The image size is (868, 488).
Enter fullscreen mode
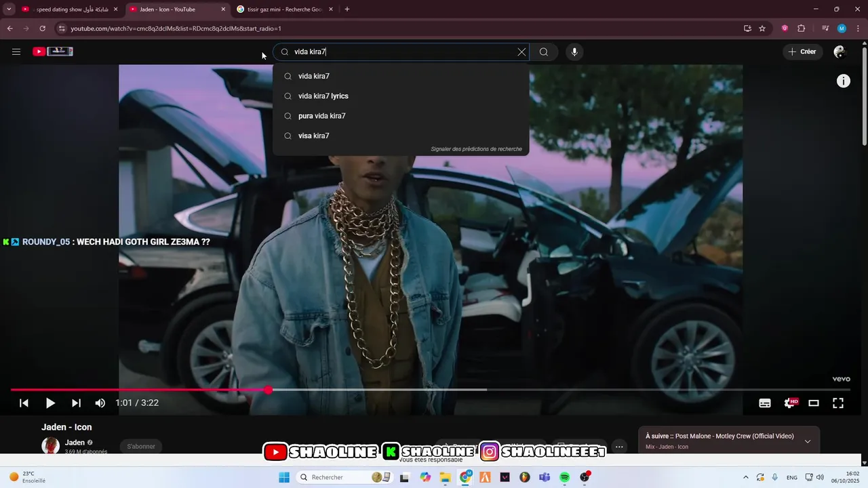(838, 403)
